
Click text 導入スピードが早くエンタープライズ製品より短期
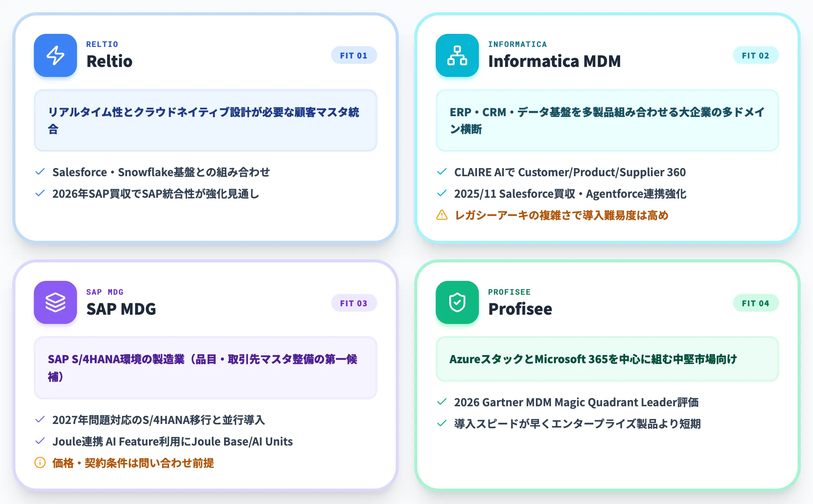(x=577, y=424)
